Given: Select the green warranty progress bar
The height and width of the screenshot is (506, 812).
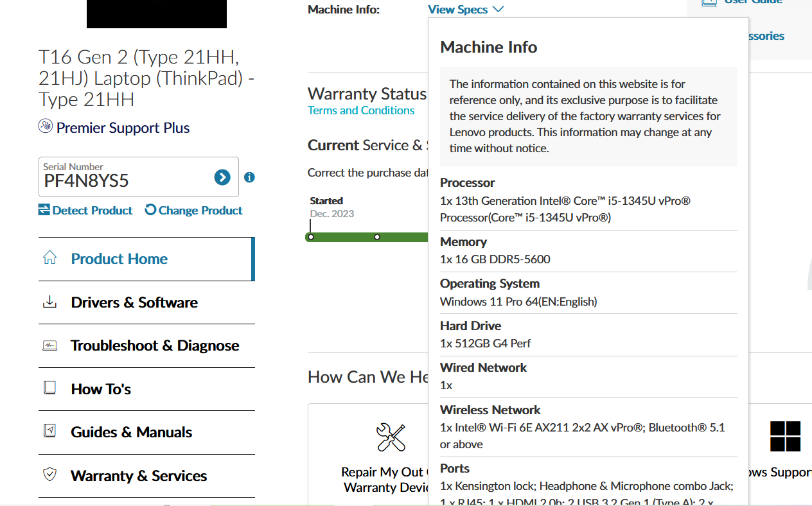Looking at the screenshot, I should pos(367,237).
